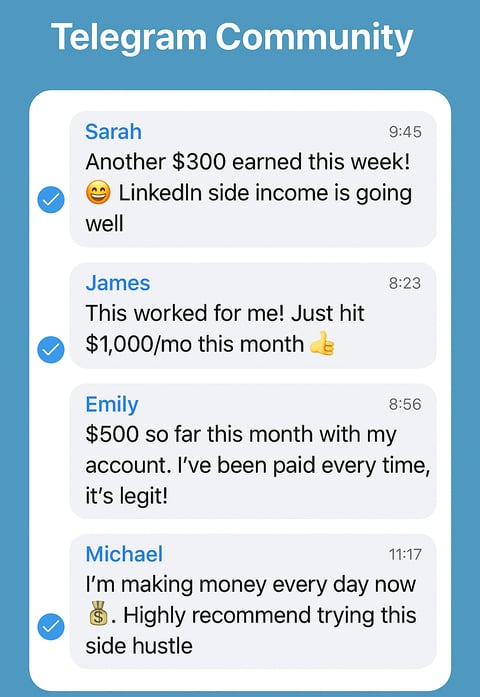The height and width of the screenshot is (697, 480).
Task: Click Michael's sender name
Action: pos(124,554)
